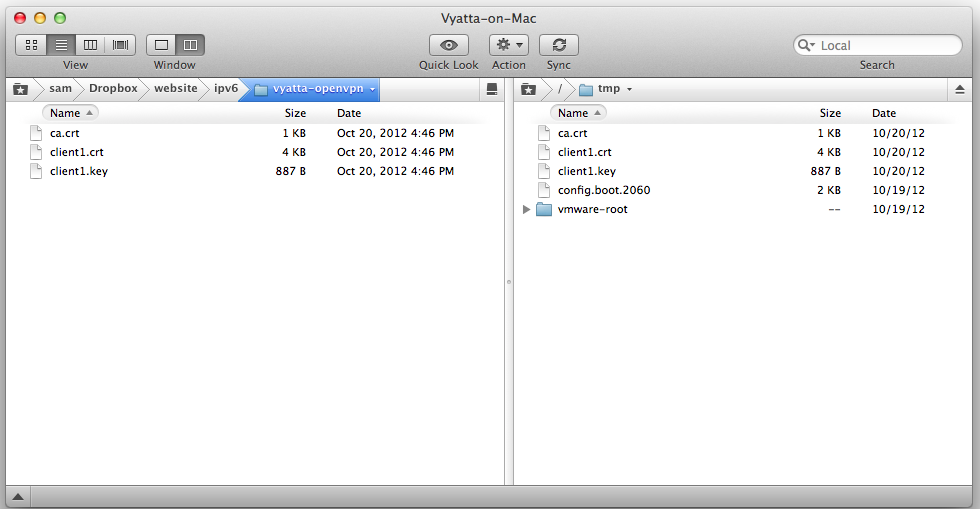Open right pane favorites star icon
Viewport: 980px width, 509px height.
529,89
